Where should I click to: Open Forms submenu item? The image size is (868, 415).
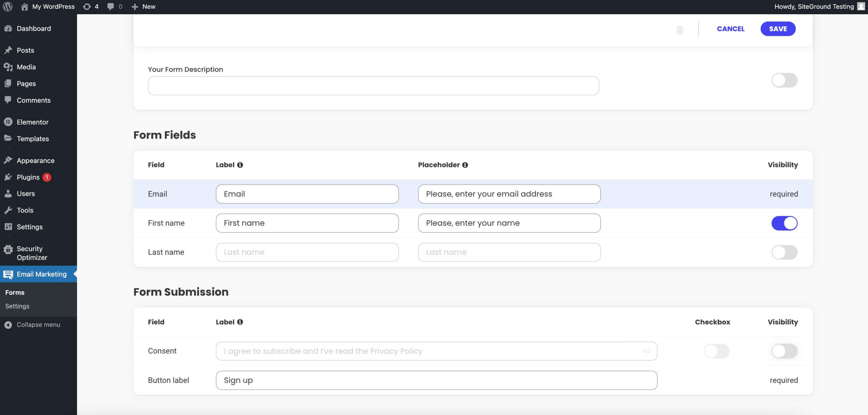tap(15, 292)
